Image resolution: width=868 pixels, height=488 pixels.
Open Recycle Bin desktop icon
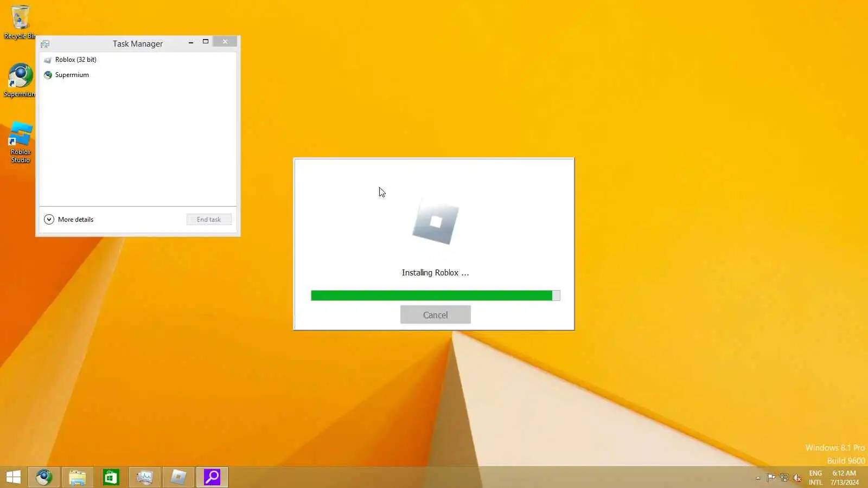pyautogui.click(x=20, y=22)
